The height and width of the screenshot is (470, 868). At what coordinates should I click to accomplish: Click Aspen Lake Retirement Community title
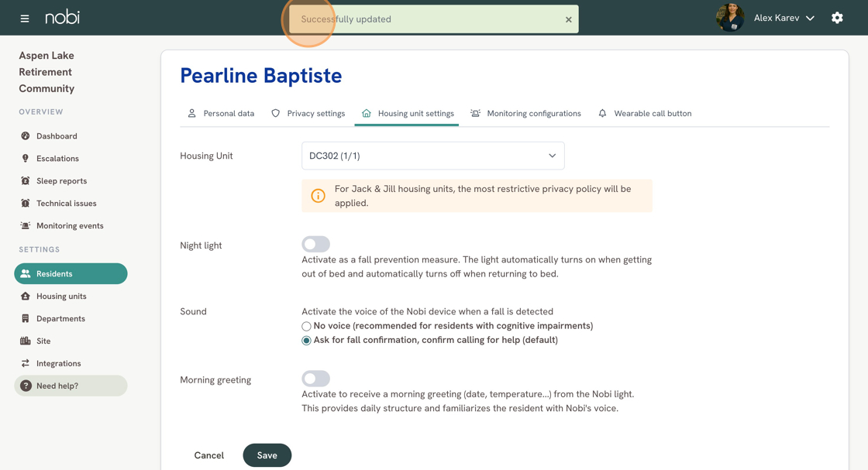[x=46, y=72]
